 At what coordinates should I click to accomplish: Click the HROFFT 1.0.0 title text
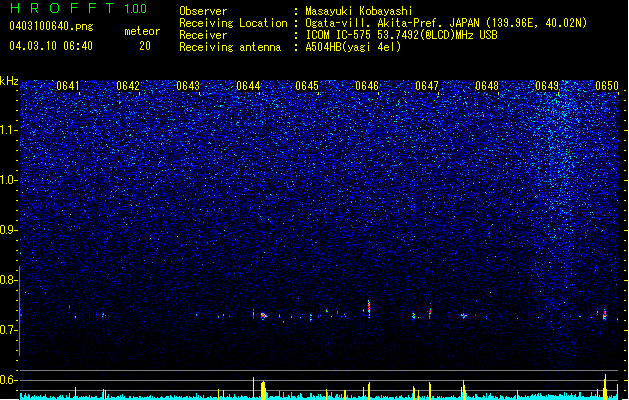pyautogui.click(x=79, y=8)
